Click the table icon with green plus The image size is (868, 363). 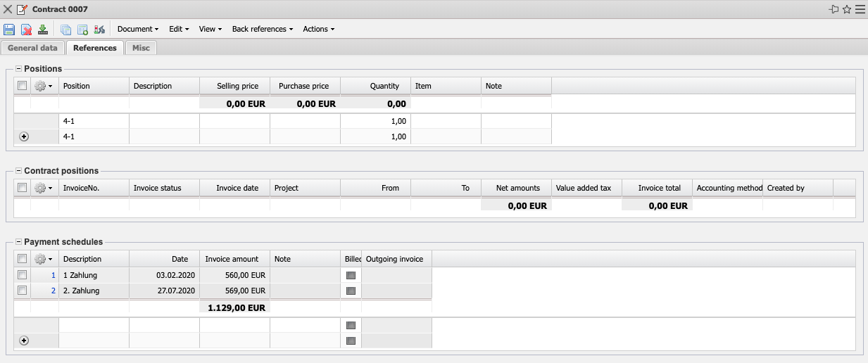(82, 30)
